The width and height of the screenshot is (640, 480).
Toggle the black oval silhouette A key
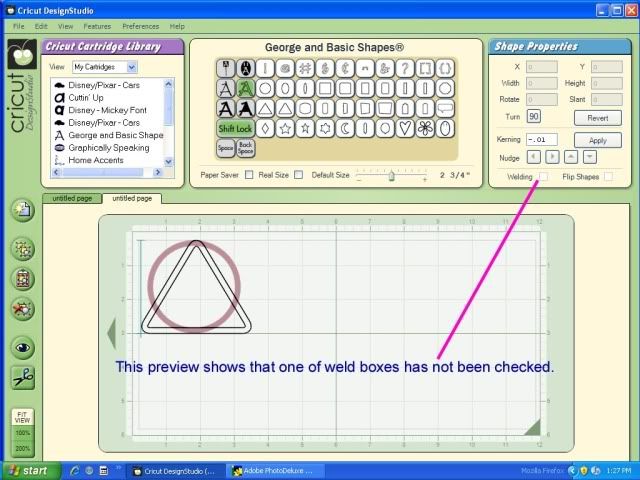(x=245, y=69)
